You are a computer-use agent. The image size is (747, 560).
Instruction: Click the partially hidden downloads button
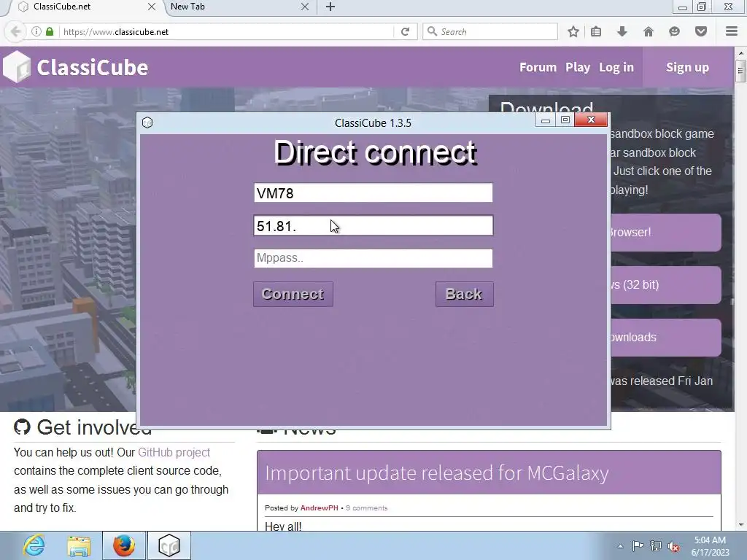click(x=665, y=337)
